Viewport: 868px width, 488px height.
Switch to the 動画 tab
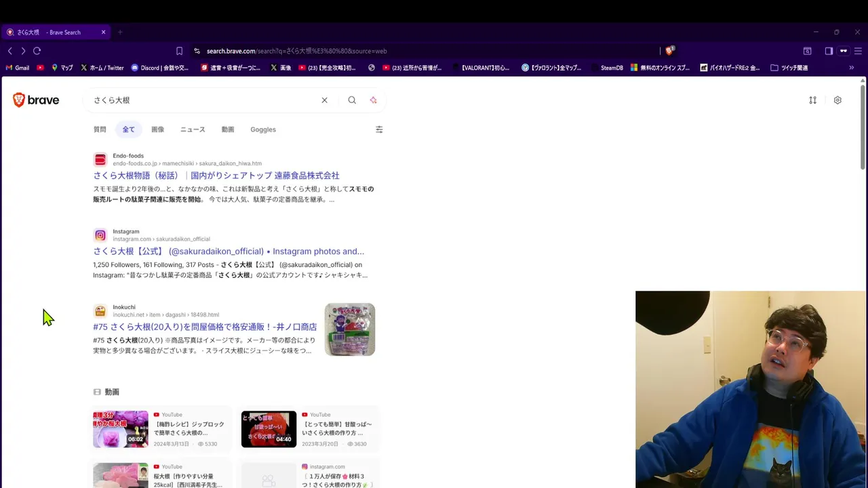pos(228,129)
